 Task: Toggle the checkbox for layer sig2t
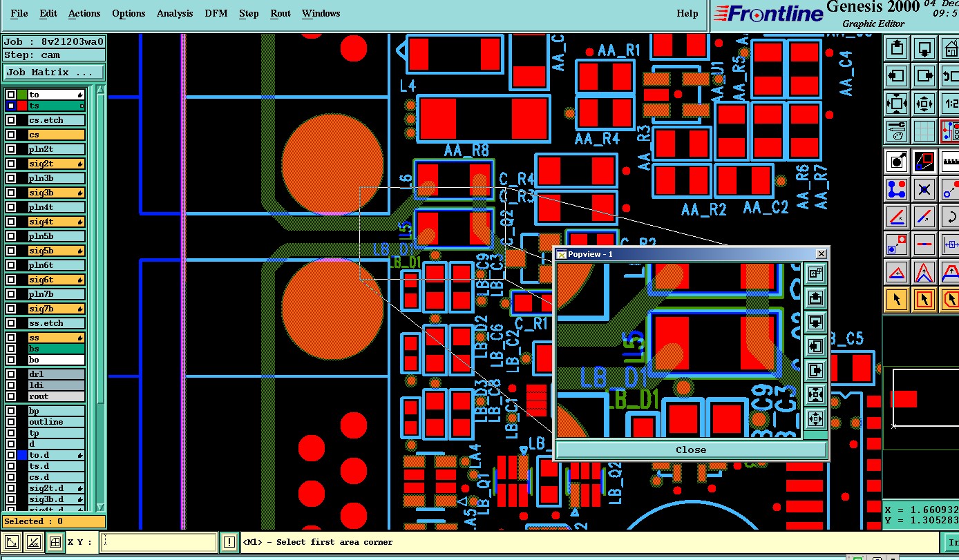coord(10,164)
